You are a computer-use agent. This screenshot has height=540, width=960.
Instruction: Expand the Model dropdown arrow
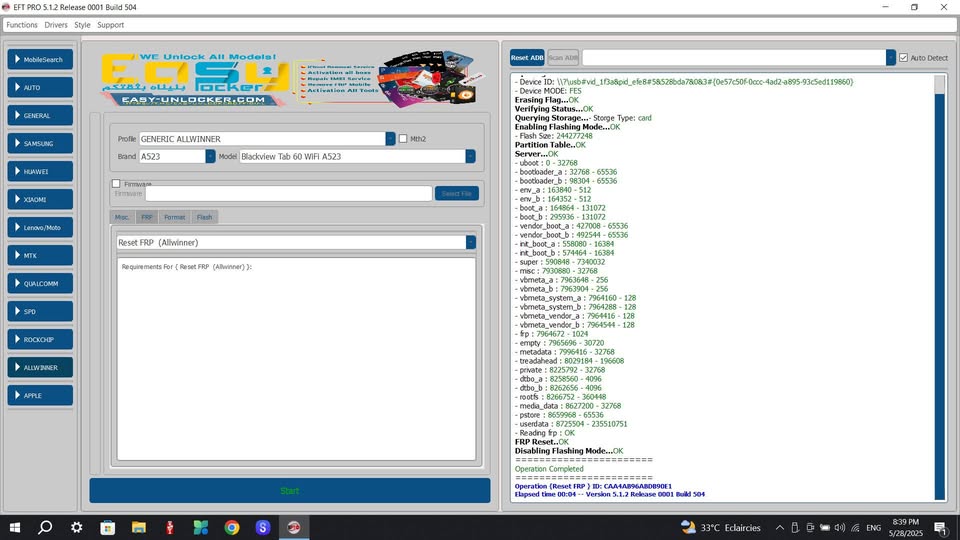[470, 157]
